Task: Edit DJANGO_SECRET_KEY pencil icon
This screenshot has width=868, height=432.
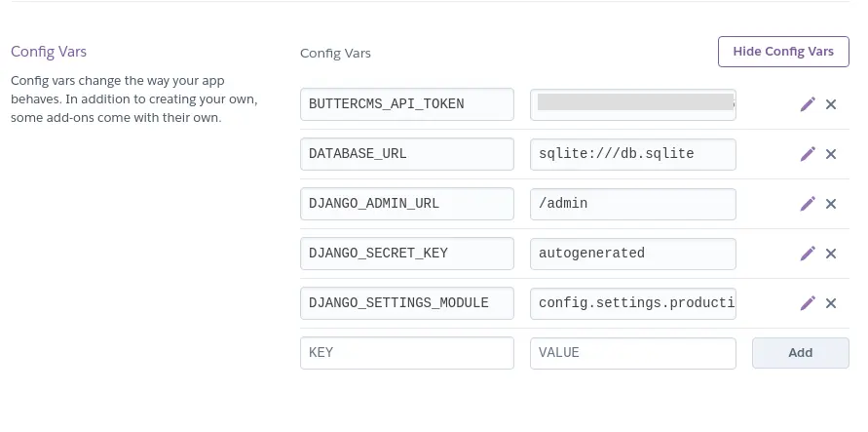Action: (x=808, y=254)
